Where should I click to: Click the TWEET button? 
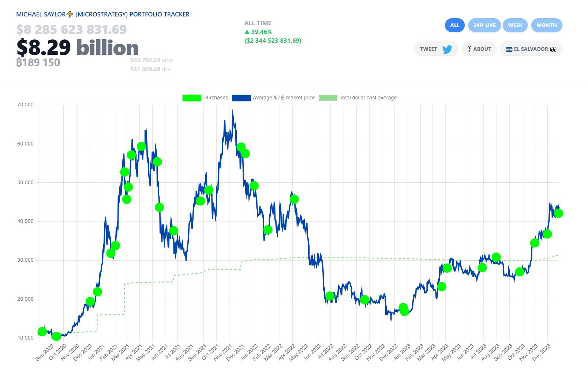tap(436, 49)
